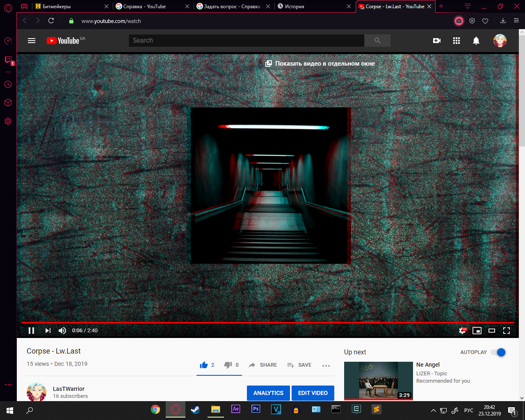The height and width of the screenshot is (420, 525).
Task: Open History from Opera sidebar
Action: 8,84
